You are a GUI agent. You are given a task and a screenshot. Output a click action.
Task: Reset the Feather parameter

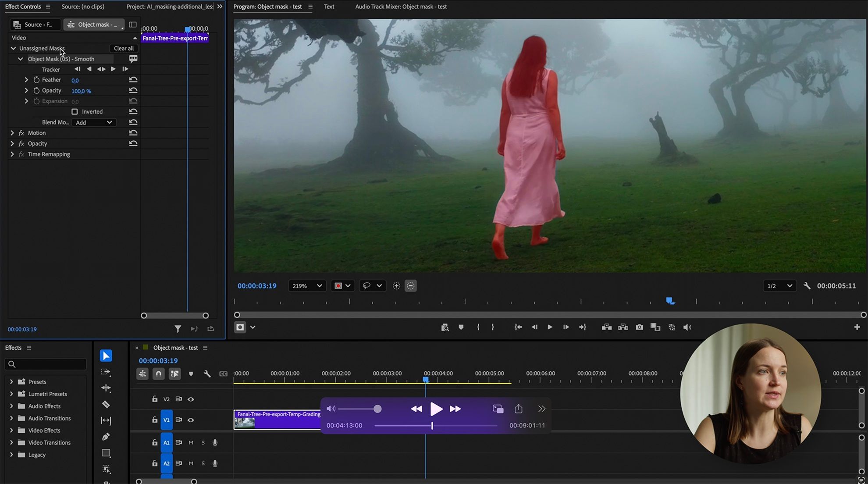click(x=133, y=80)
